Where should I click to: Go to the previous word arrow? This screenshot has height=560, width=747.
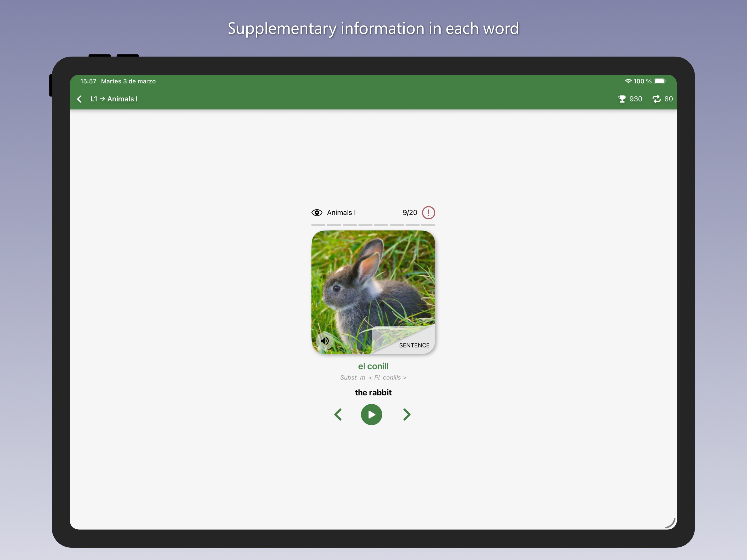pos(338,415)
